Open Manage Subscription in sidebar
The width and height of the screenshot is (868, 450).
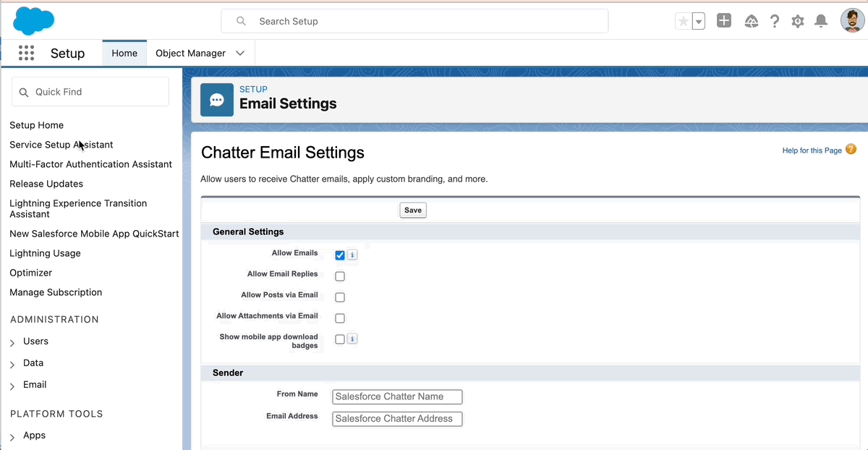56,292
